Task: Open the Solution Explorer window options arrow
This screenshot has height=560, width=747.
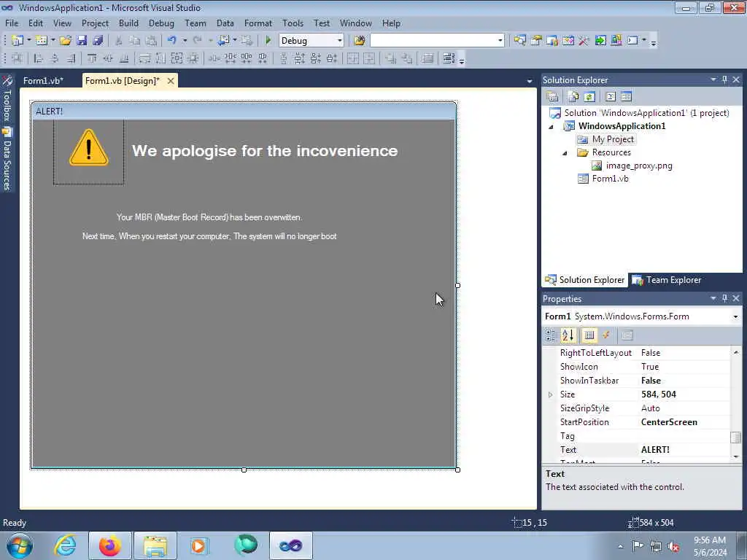Action: click(713, 79)
